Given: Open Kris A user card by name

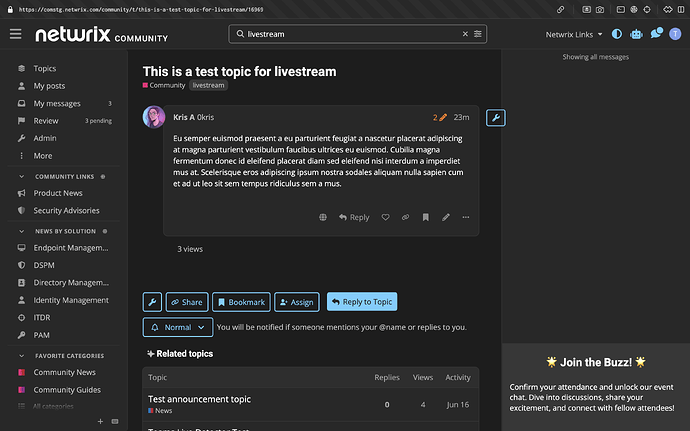Looking at the screenshot, I should 184,117.
